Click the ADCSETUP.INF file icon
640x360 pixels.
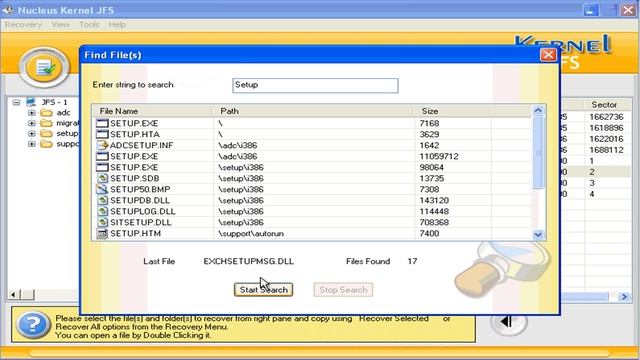click(x=102, y=145)
